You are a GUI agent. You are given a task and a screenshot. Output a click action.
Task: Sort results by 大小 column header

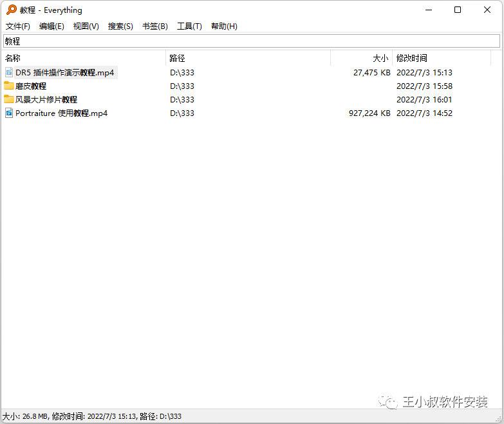[361, 58]
